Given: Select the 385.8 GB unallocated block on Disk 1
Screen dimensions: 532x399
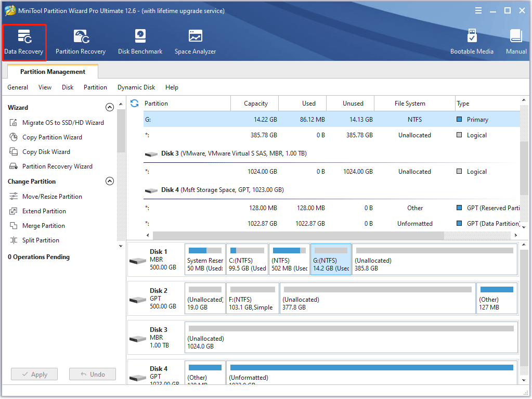Looking at the screenshot, I should [435, 259].
